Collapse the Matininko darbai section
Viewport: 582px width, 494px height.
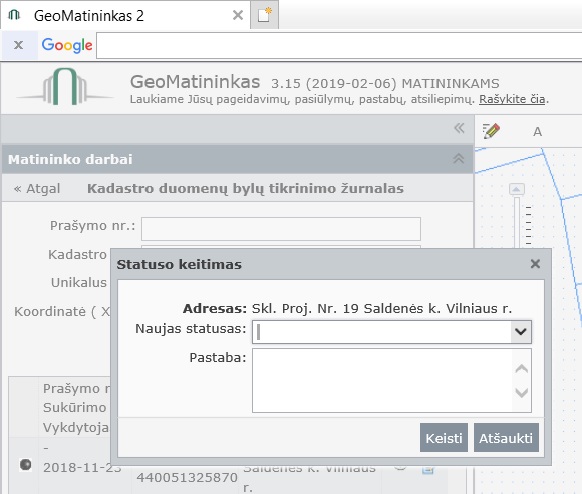459,159
